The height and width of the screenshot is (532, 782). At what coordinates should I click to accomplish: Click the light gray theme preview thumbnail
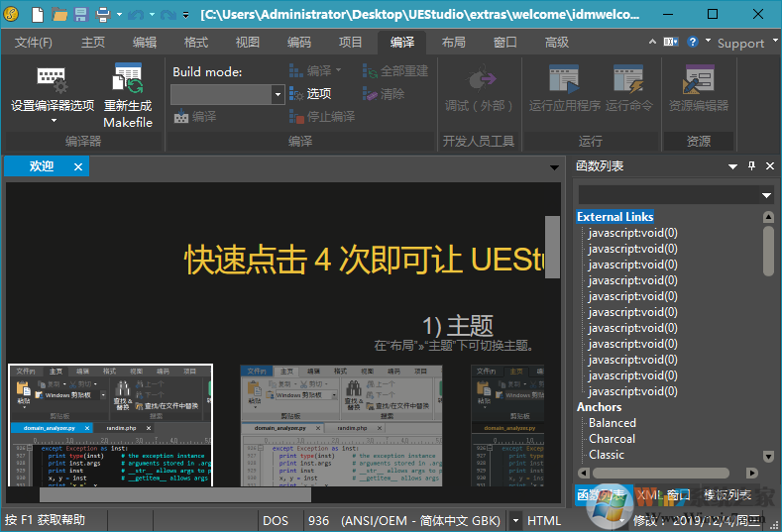click(x=341, y=426)
